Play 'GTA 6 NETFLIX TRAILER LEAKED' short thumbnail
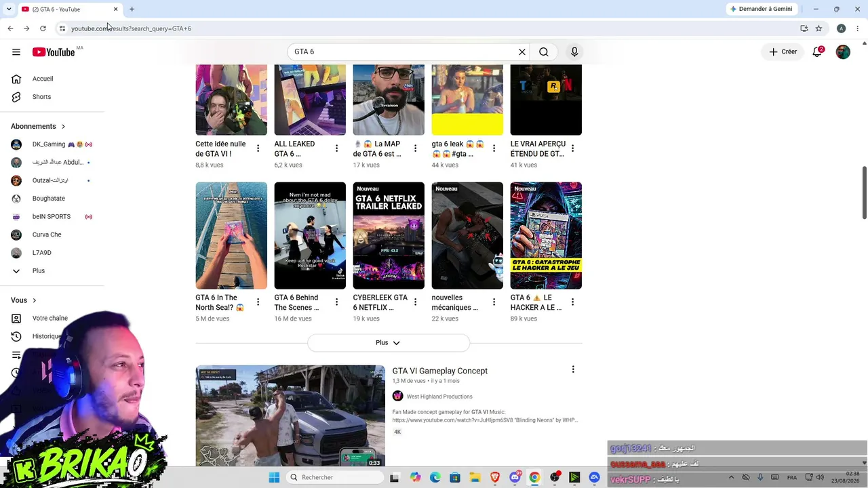This screenshot has height=488, width=868. point(389,236)
